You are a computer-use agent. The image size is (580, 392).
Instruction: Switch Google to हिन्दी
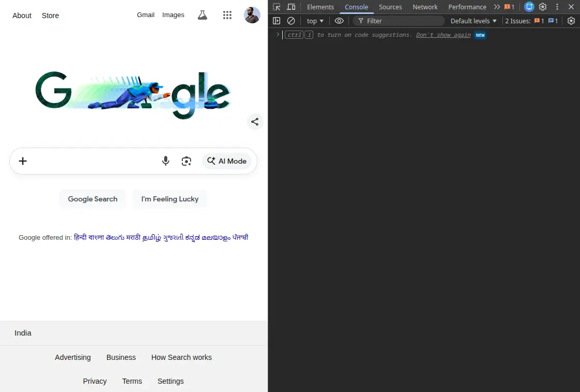click(x=80, y=237)
